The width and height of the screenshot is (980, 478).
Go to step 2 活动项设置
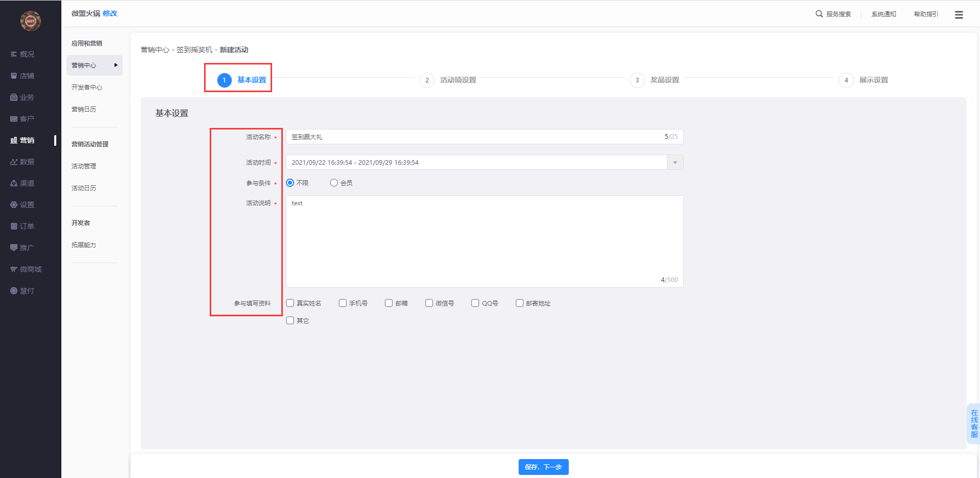pos(448,80)
